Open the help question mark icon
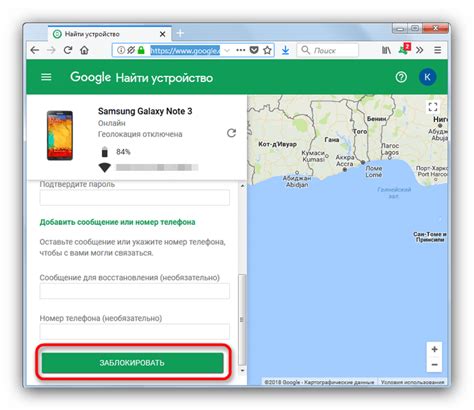Image resolution: width=474 pixels, height=410 pixels. [x=401, y=77]
